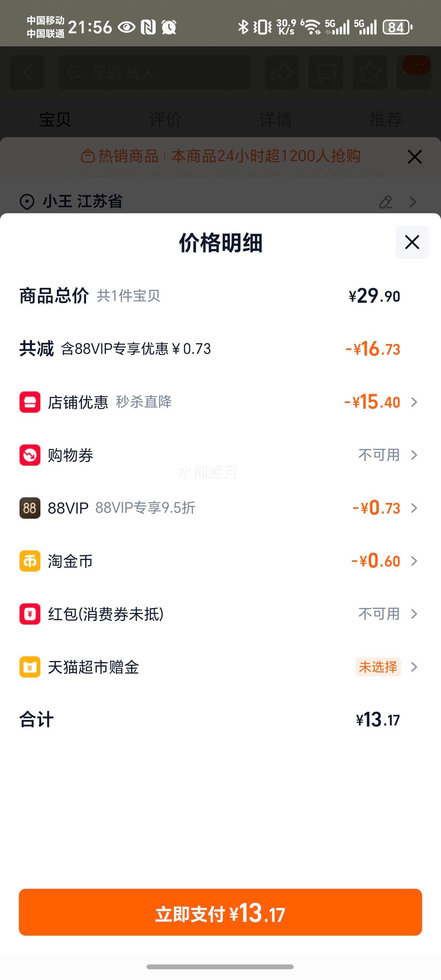
Task: Select 天猫超市赠金 未选择 option
Action: tap(378, 667)
